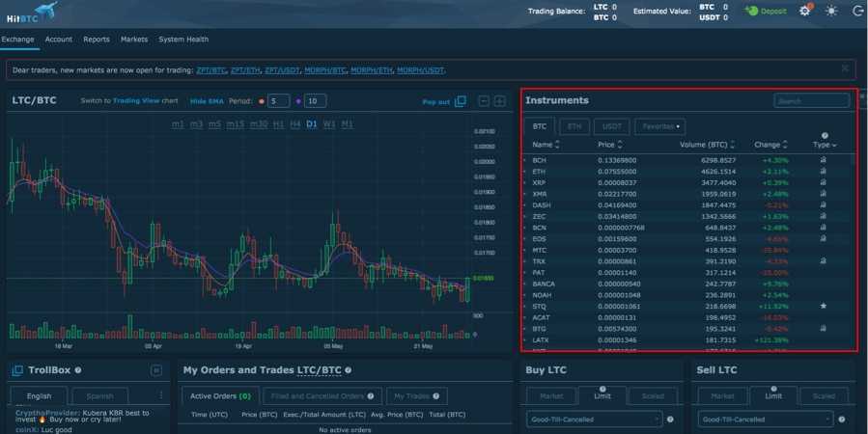
Task: Click help icon beside My Orders title
Action: point(349,370)
